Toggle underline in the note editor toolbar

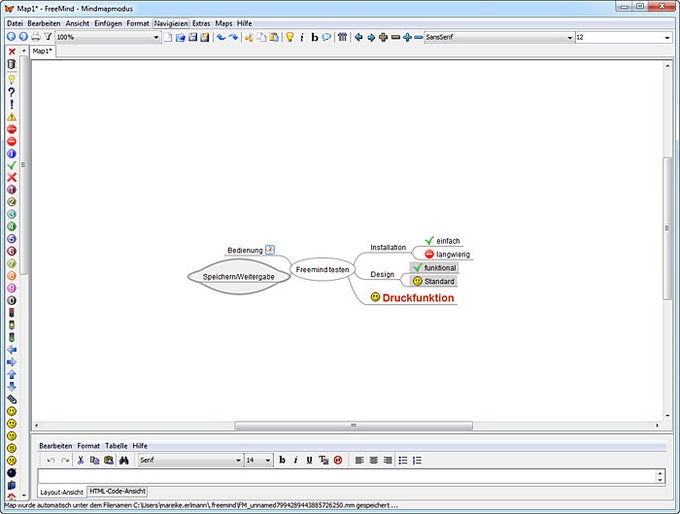(309, 460)
